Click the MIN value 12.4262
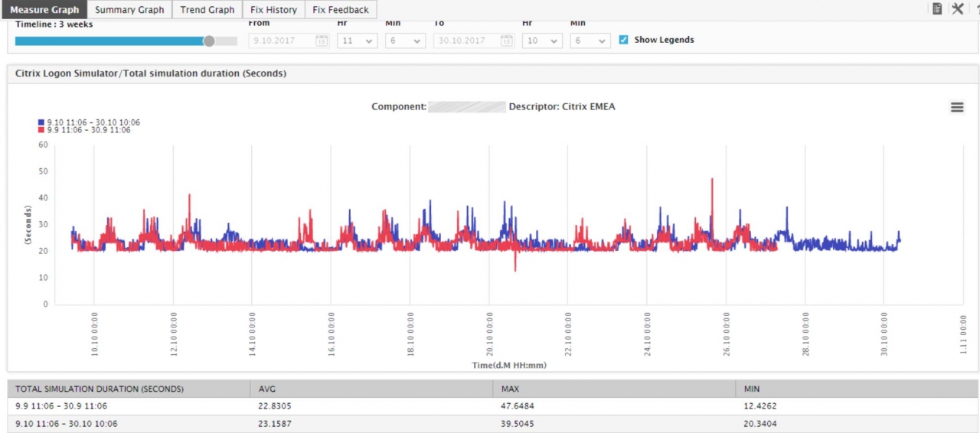The image size is (980, 433). click(x=760, y=406)
